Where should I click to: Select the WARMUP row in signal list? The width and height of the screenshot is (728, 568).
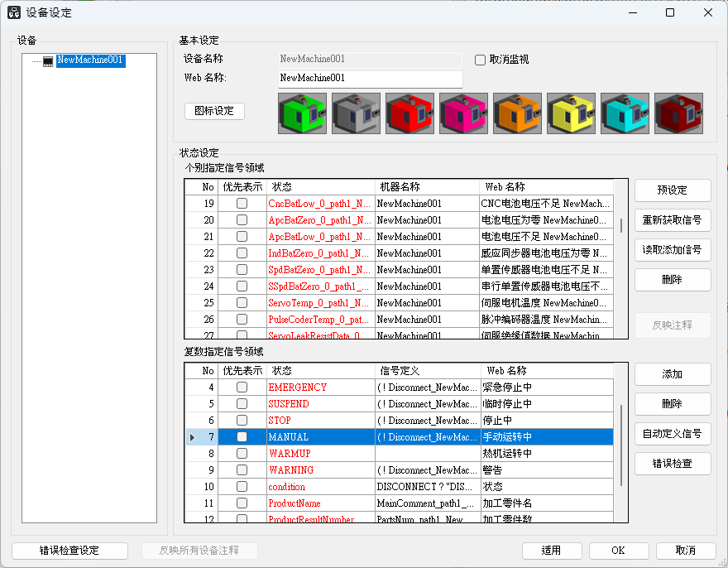coord(290,454)
